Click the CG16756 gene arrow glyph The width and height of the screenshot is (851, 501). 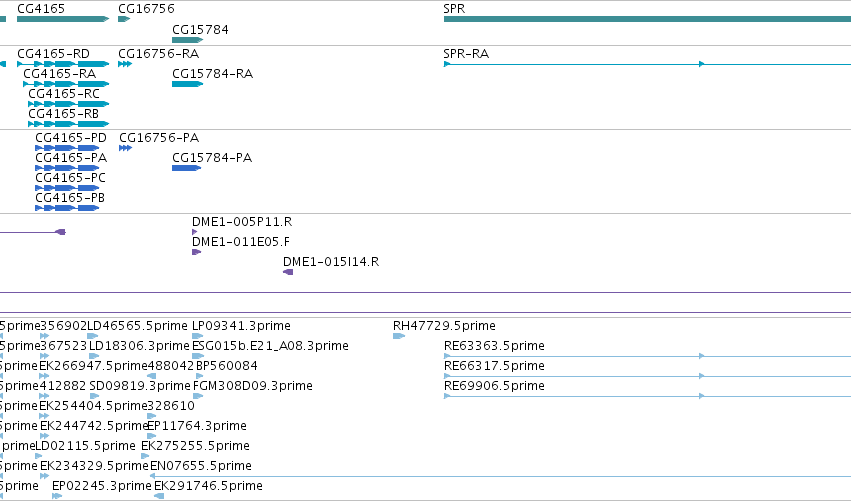[x=124, y=19]
